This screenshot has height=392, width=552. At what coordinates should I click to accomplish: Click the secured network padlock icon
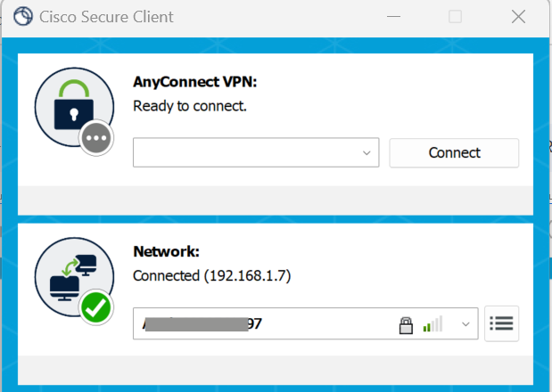[x=406, y=324]
